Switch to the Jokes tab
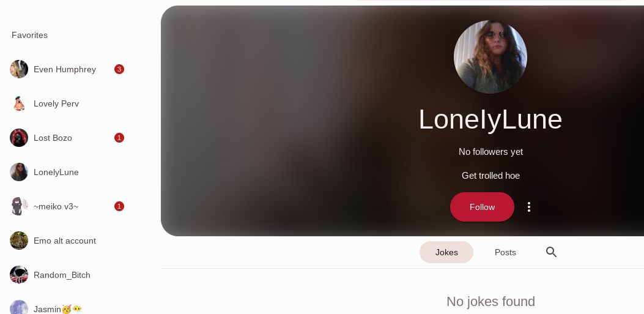Viewport: 644px width, 314px height. [x=446, y=252]
